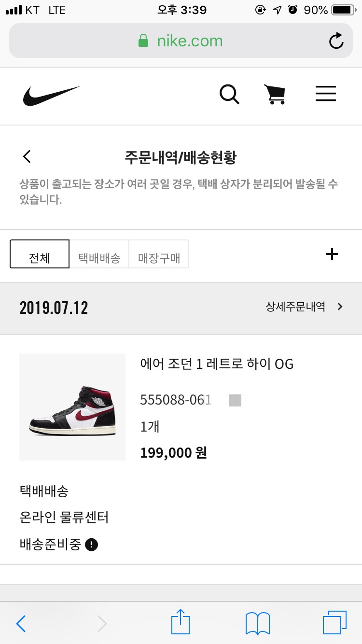Open 상세주문내역 with its chevron
This screenshot has width=362, height=644.
[304, 307]
